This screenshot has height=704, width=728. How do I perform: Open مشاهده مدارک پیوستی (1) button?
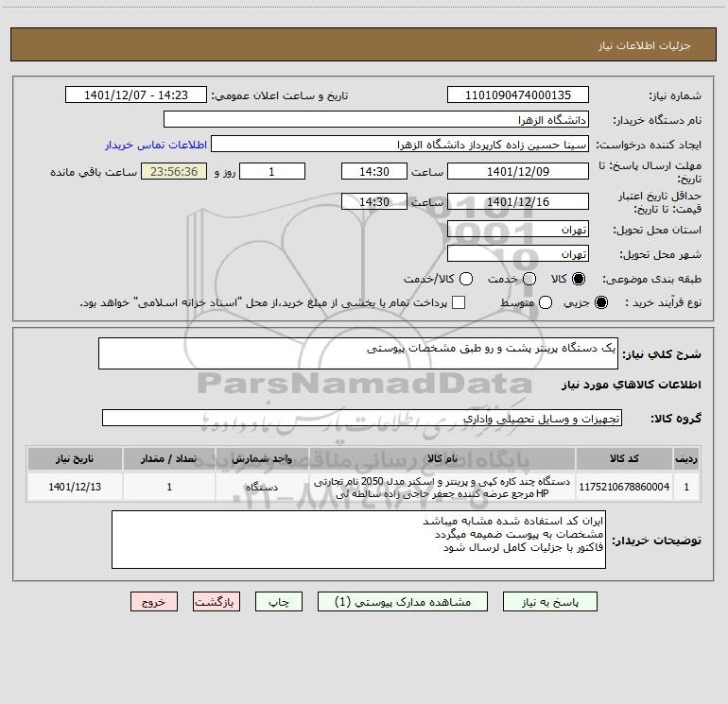(403, 601)
